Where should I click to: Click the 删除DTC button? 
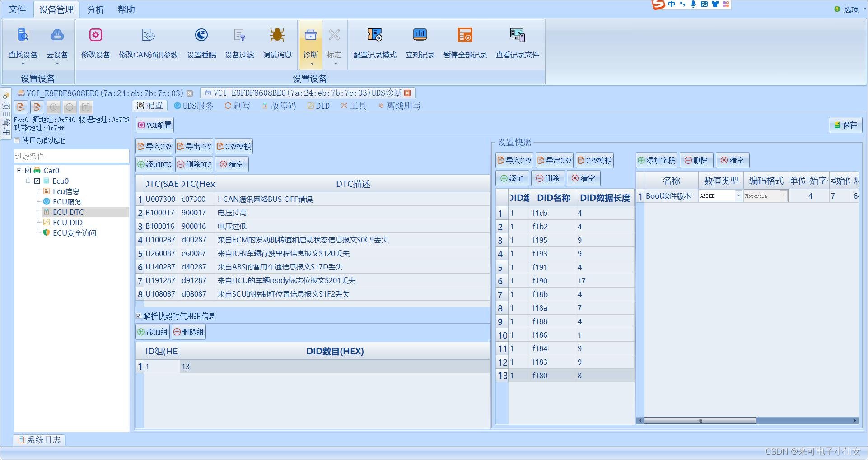[194, 164]
